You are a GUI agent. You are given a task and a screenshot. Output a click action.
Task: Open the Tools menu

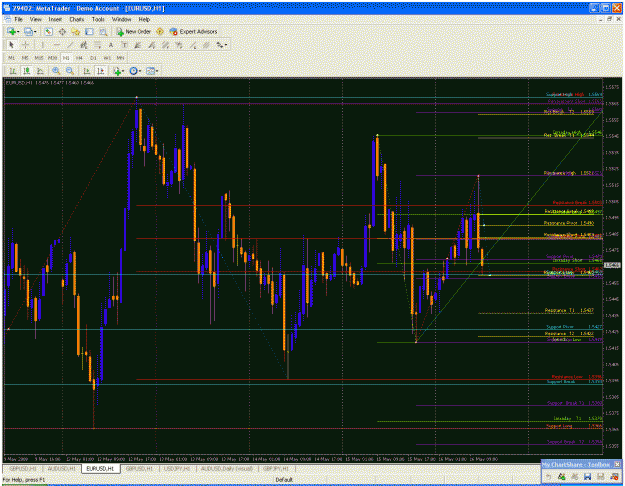(98, 19)
